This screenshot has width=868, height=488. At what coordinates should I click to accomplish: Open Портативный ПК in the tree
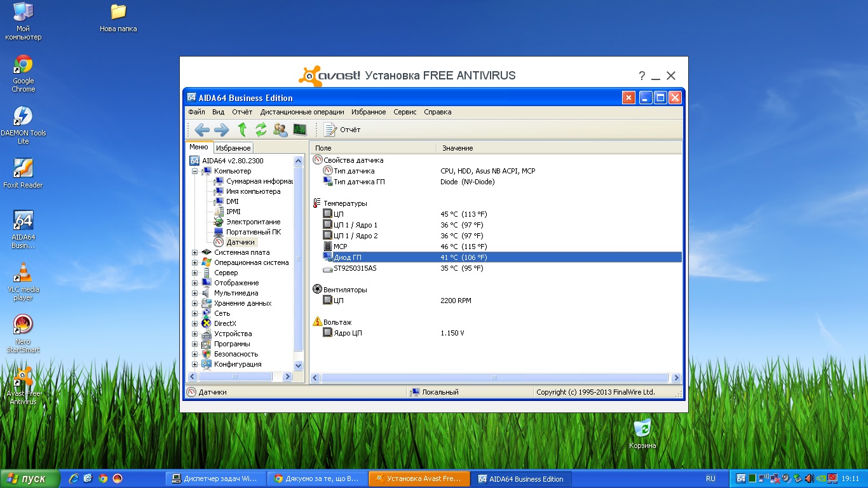click(x=254, y=232)
